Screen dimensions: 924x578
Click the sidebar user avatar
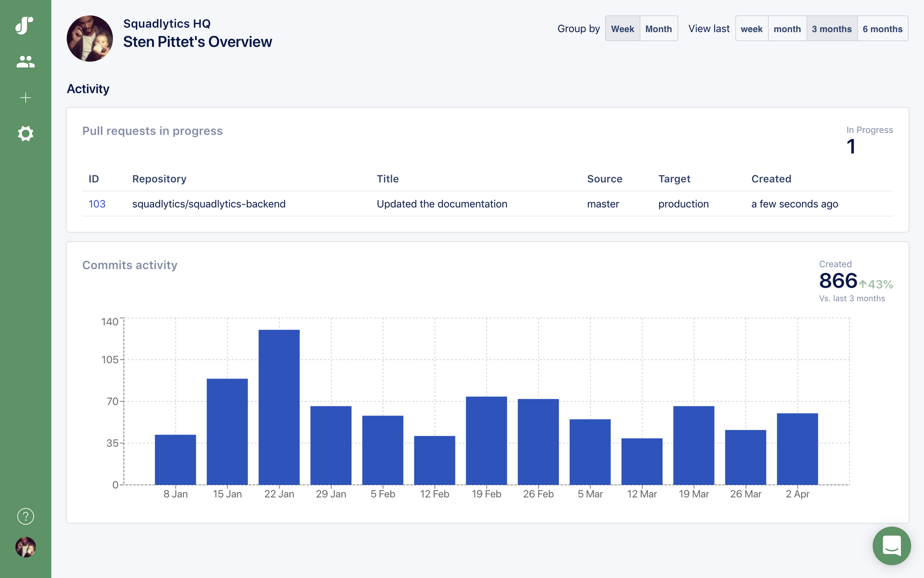coord(25,547)
